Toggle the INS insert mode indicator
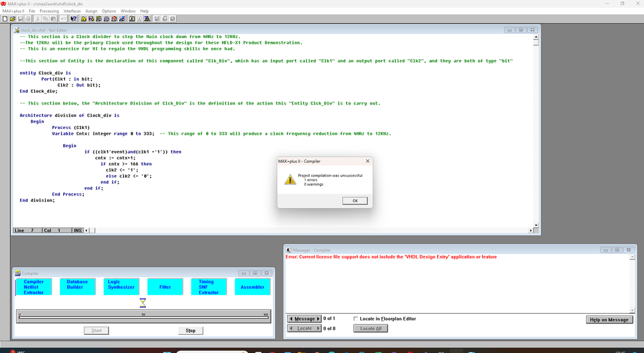Screen dimensions: 644x353 77,230
